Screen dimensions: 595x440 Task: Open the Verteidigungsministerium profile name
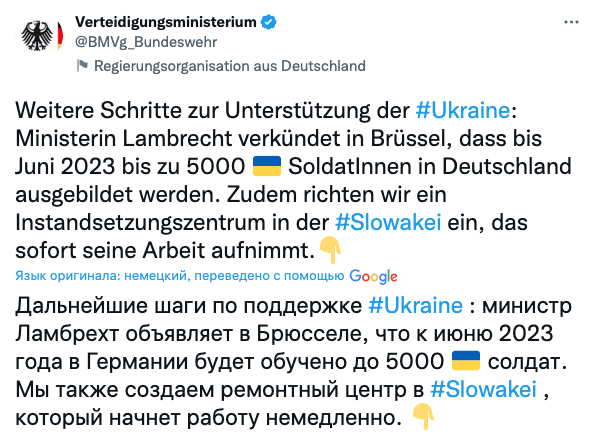point(166,22)
